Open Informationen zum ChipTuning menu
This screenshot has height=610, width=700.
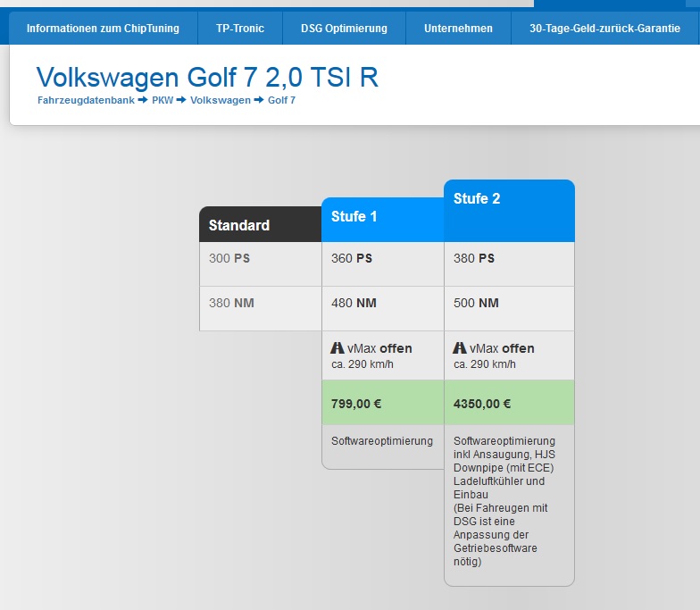click(103, 29)
